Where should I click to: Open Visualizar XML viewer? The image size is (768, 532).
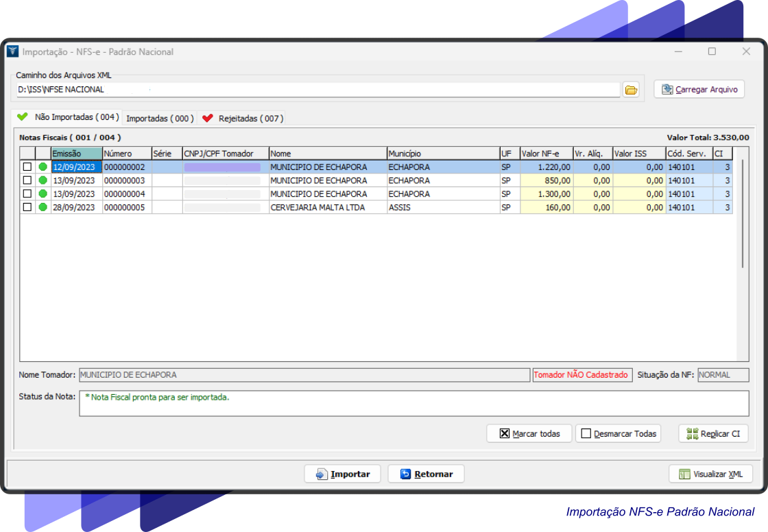click(x=710, y=474)
